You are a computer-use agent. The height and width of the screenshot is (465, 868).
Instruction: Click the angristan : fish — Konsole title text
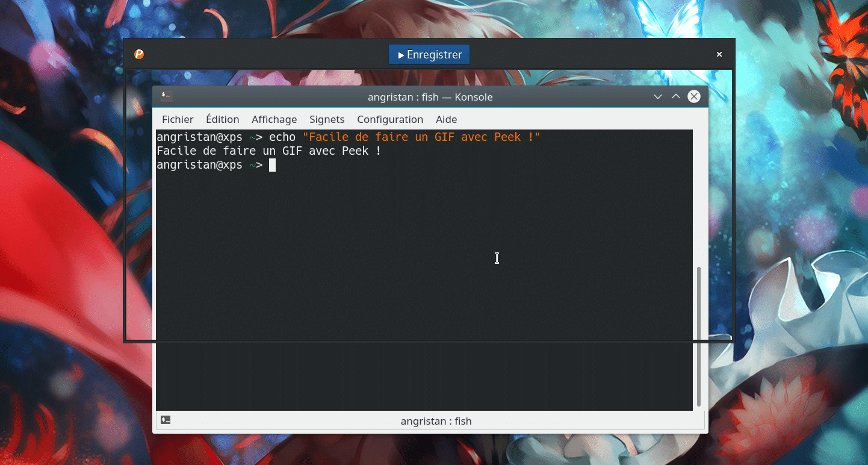430,96
